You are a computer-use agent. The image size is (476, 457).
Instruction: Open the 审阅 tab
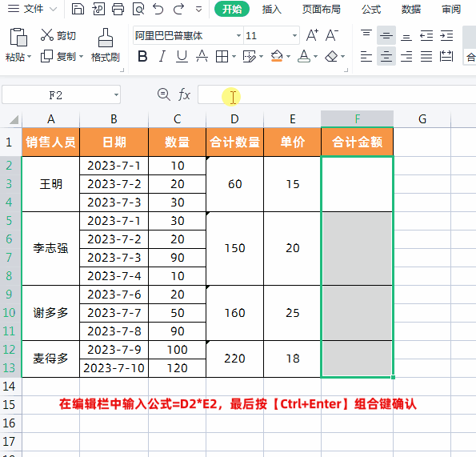(x=451, y=10)
